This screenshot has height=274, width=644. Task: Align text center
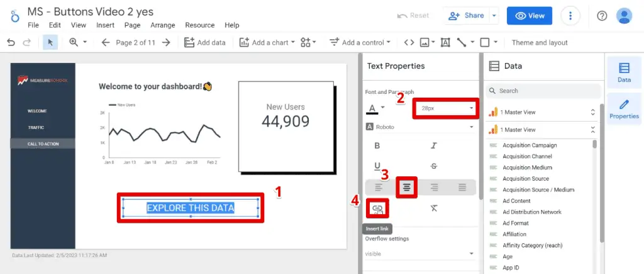(407, 187)
